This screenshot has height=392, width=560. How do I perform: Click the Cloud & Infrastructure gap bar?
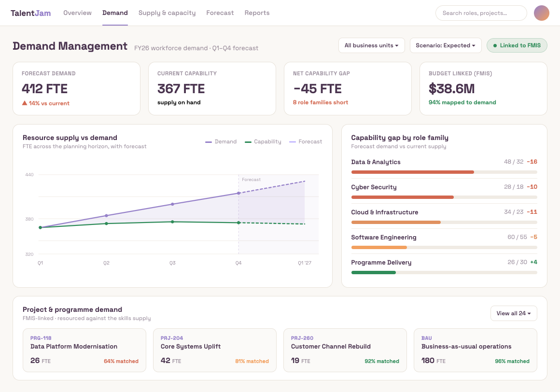point(444,222)
